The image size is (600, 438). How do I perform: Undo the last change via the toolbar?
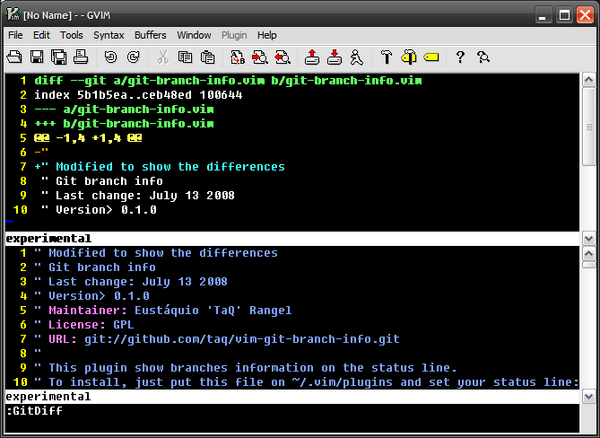(x=111, y=57)
